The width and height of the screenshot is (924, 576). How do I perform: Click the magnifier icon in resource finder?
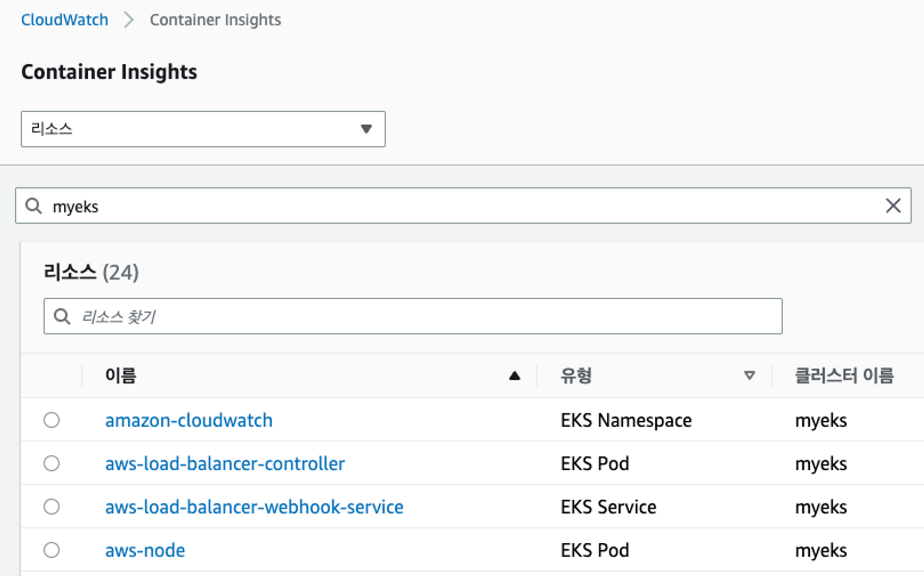[x=62, y=316]
